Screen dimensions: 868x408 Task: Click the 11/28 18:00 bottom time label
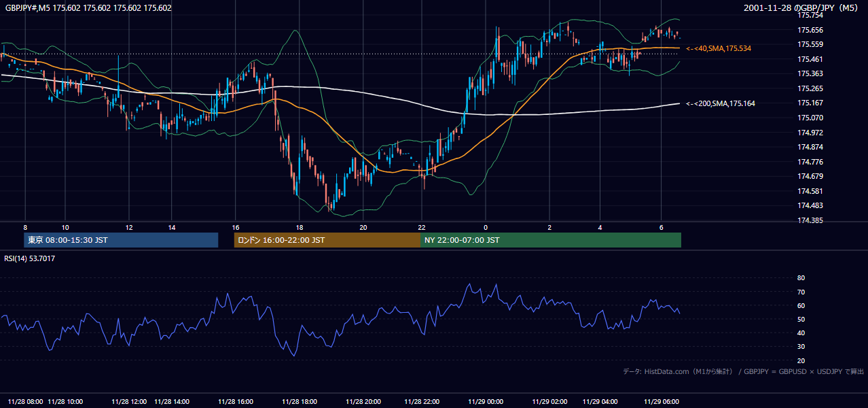click(x=300, y=402)
